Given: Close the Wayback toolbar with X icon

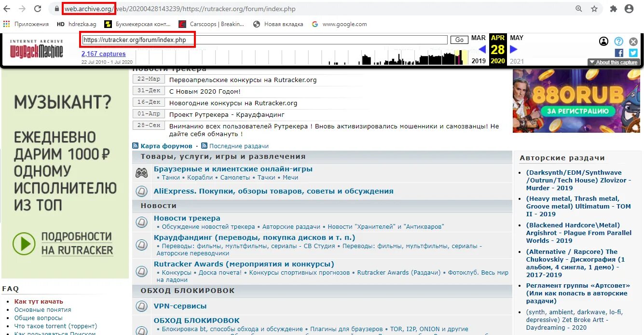Looking at the screenshot, I should coord(633,42).
